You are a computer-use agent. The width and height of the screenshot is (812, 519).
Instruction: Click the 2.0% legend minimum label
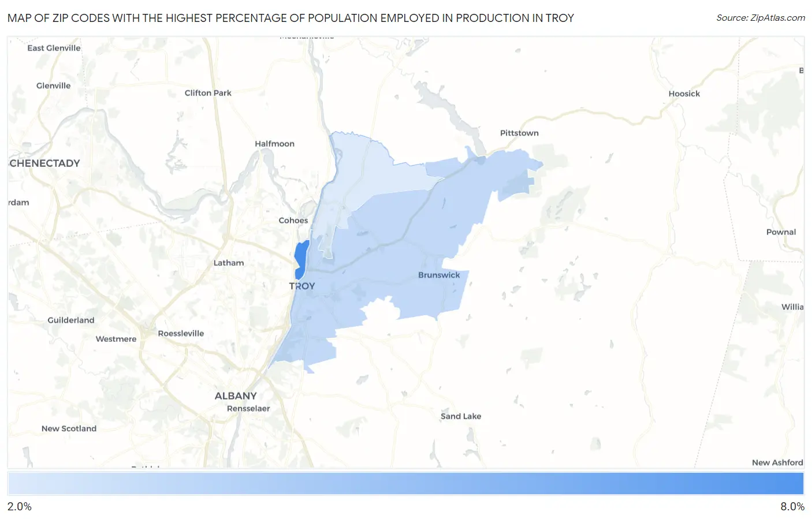pos(20,506)
